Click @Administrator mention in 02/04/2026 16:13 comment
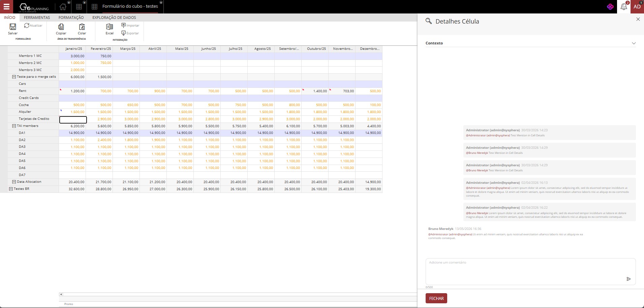 [x=488, y=188]
